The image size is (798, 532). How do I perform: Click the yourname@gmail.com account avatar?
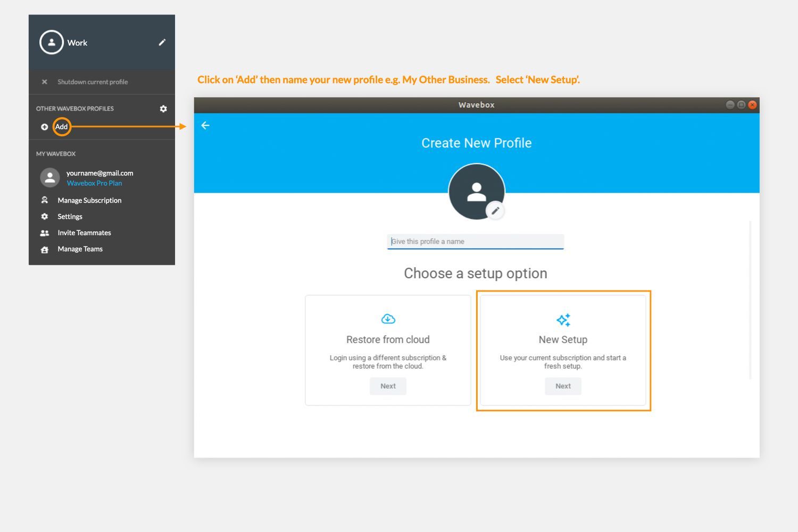pos(50,178)
